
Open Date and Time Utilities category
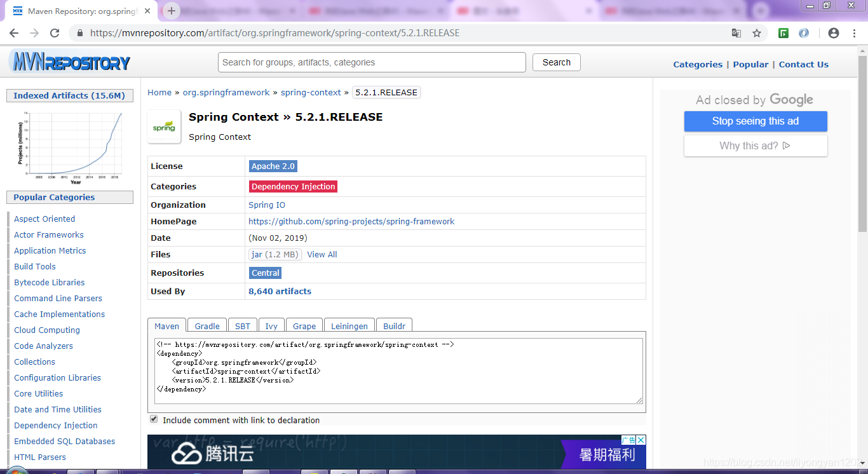58,409
